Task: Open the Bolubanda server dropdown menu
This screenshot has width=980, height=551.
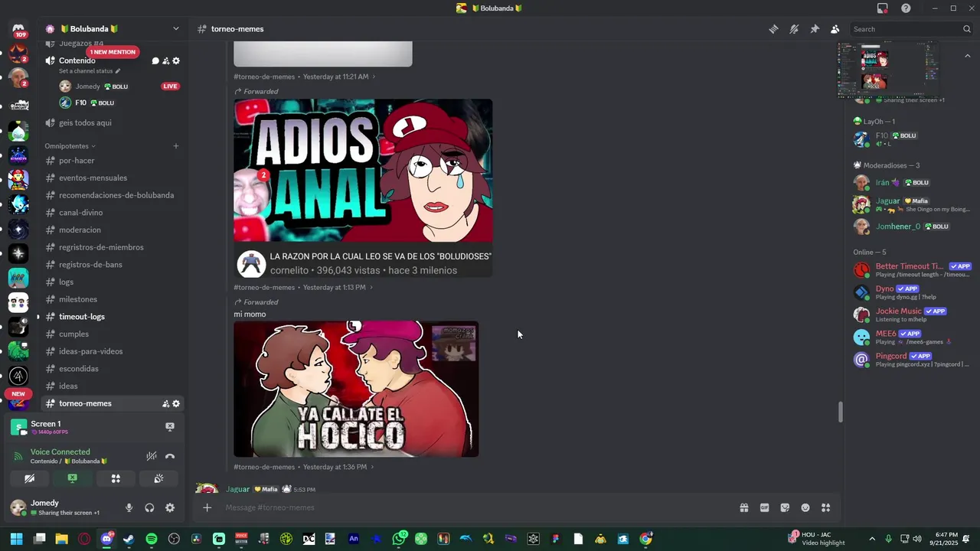Action: [175, 29]
